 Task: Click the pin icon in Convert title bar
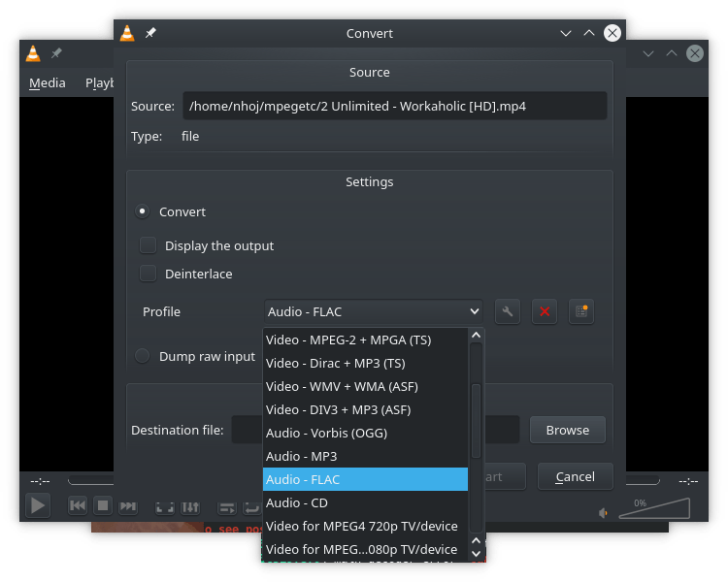pos(150,33)
